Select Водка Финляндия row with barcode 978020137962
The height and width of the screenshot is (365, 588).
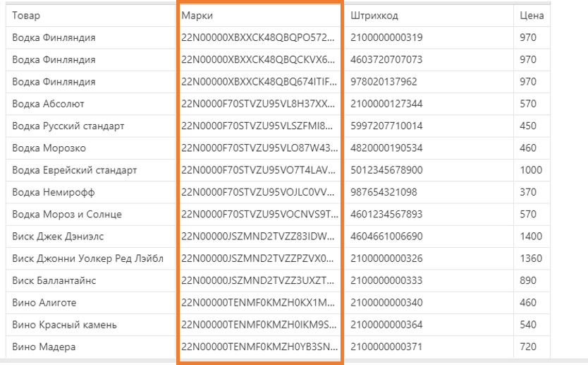point(278,82)
